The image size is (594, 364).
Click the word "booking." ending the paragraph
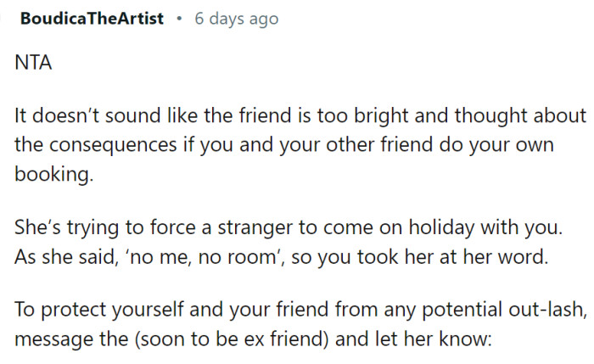pyautogui.click(x=48, y=174)
